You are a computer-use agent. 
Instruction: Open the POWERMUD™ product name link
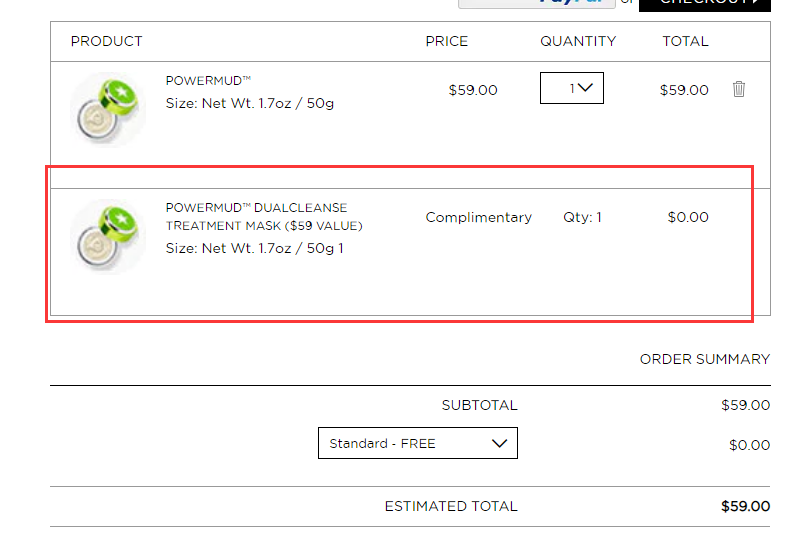click(x=208, y=80)
